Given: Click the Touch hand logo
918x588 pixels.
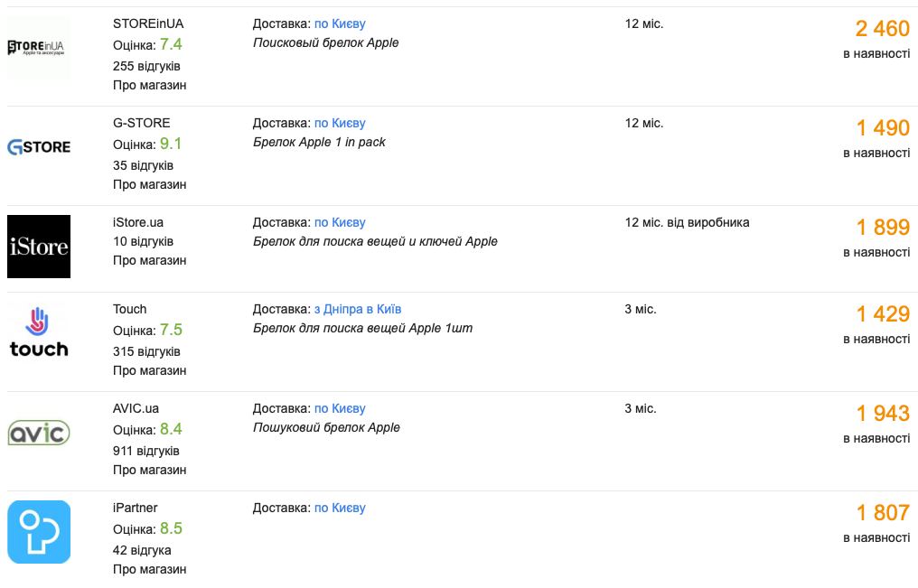Looking at the screenshot, I should coord(39,332).
